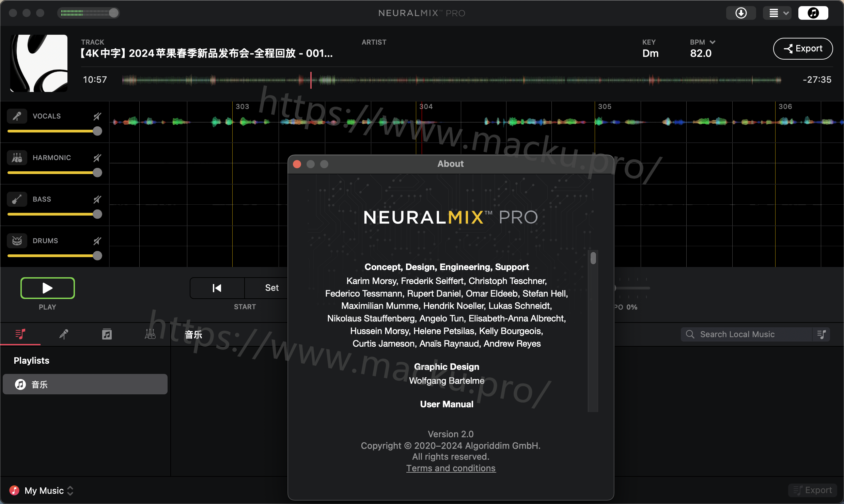844x504 pixels.
Task: Mute the Harmonic stem
Action: (97, 158)
